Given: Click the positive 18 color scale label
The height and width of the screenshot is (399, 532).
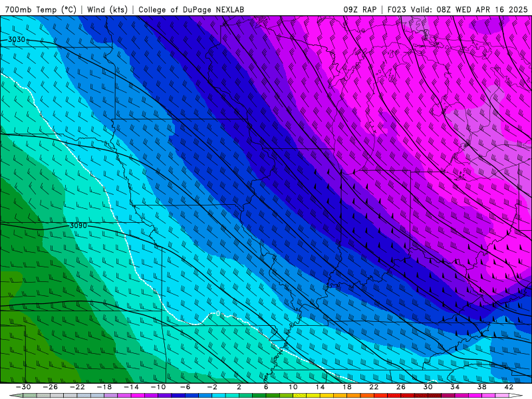Looking at the screenshot, I should coord(347,387).
